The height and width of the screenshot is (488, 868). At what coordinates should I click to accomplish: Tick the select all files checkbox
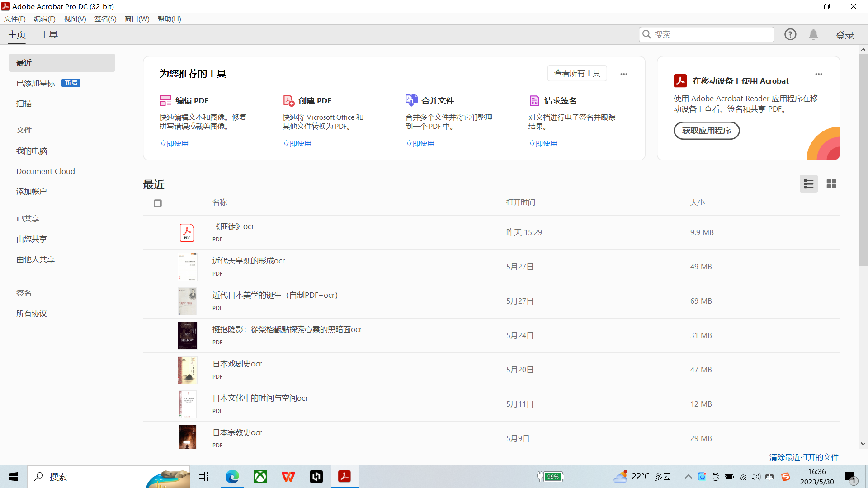pyautogui.click(x=158, y=203)
